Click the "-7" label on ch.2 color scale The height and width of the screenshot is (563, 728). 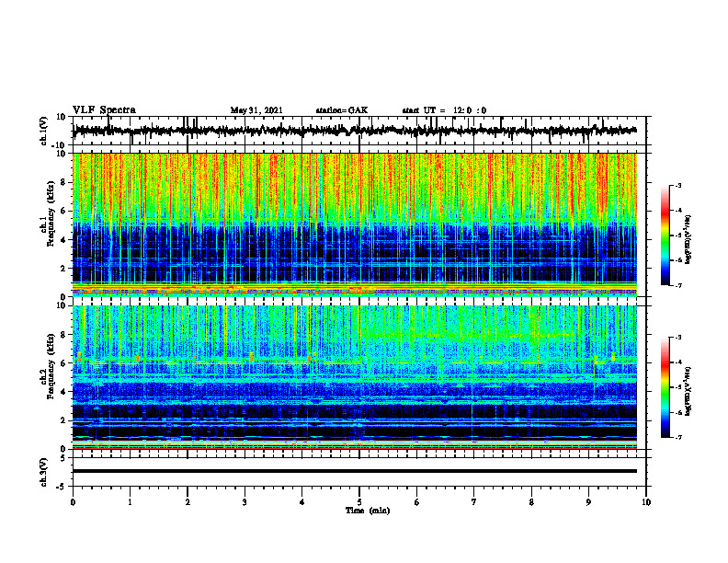point(678,437)
